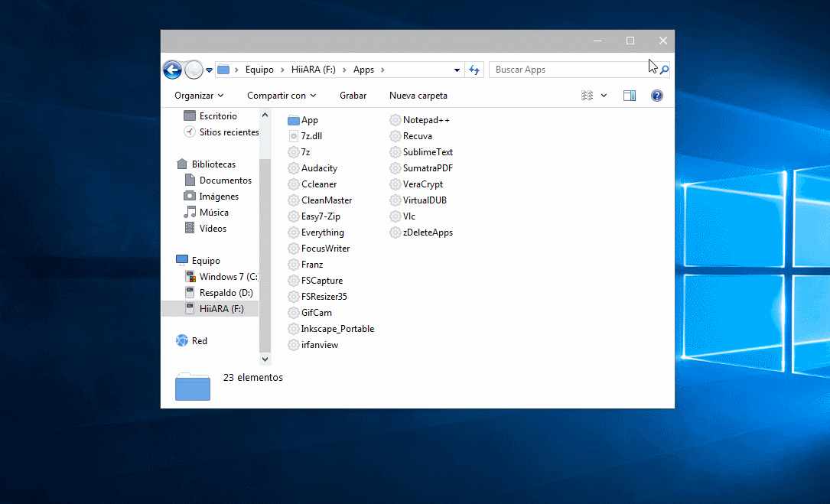This screenshot has height=504, width=830.
Task: Select the Easy7-Zip icon
Action: (x=294, y=216)
